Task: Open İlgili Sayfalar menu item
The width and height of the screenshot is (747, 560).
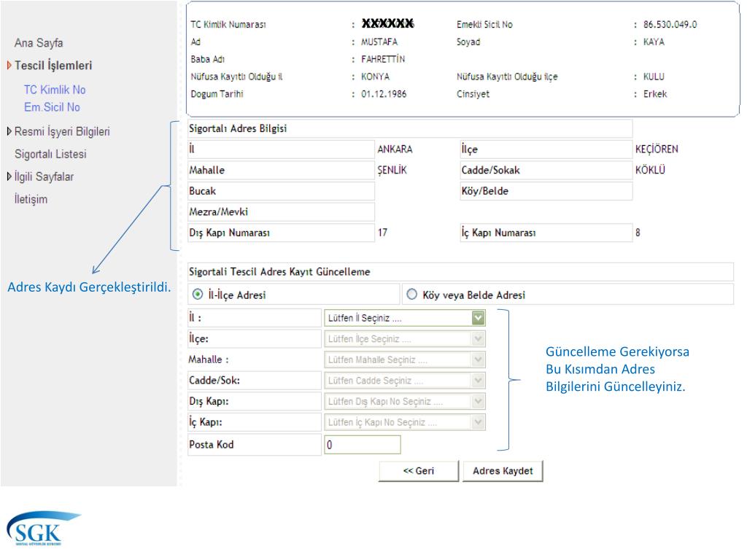Action: coord(44,176)
